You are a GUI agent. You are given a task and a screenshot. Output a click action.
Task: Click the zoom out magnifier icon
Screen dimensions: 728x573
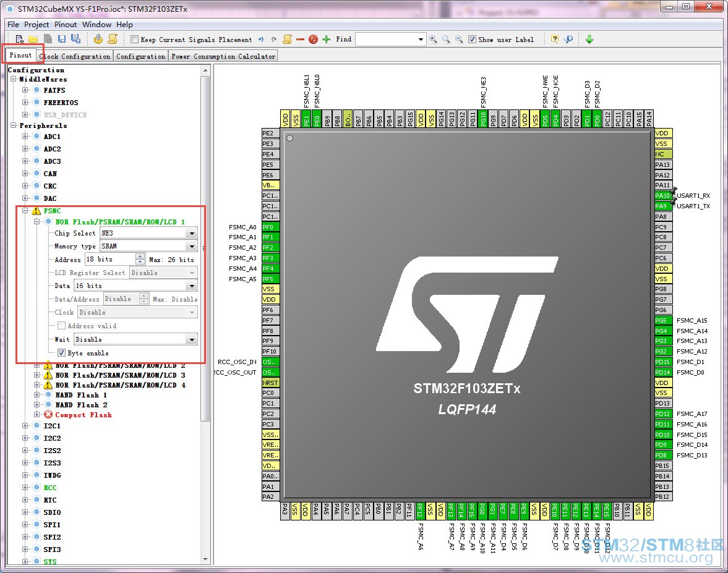459,40
